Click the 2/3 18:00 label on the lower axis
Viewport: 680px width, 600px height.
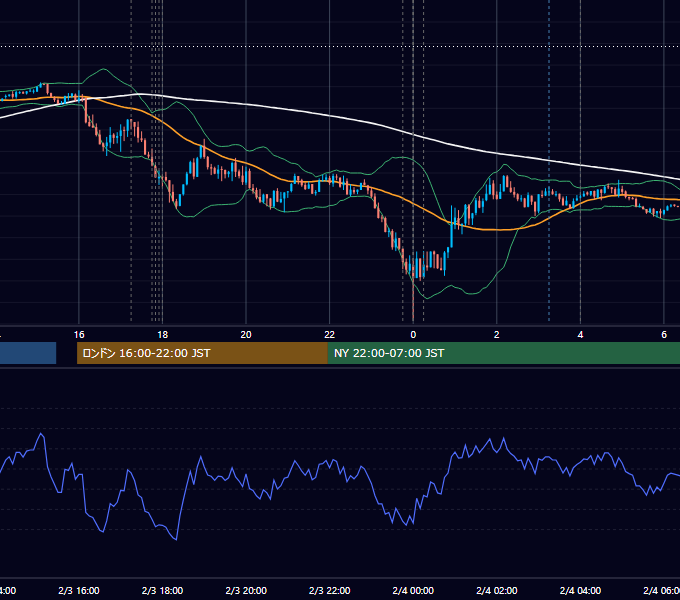point(162,591)
